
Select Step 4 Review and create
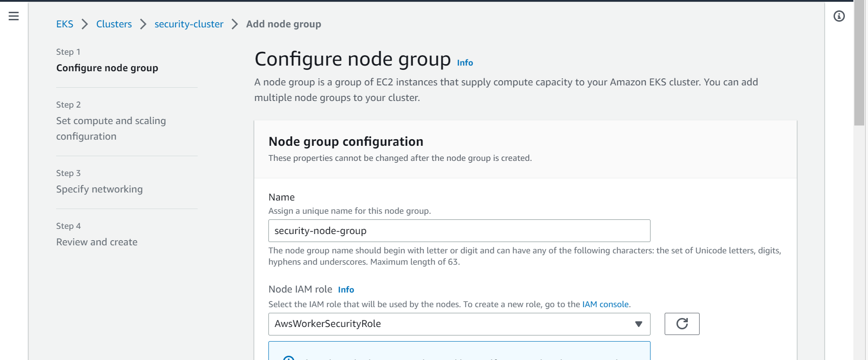97,242
